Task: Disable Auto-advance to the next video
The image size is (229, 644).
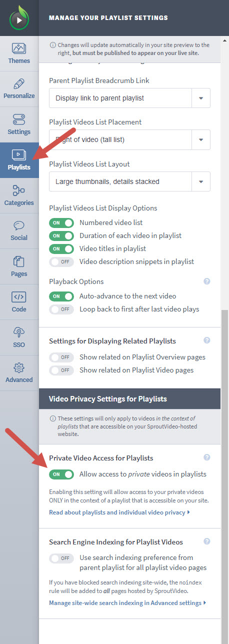Action: coord(61,296)
